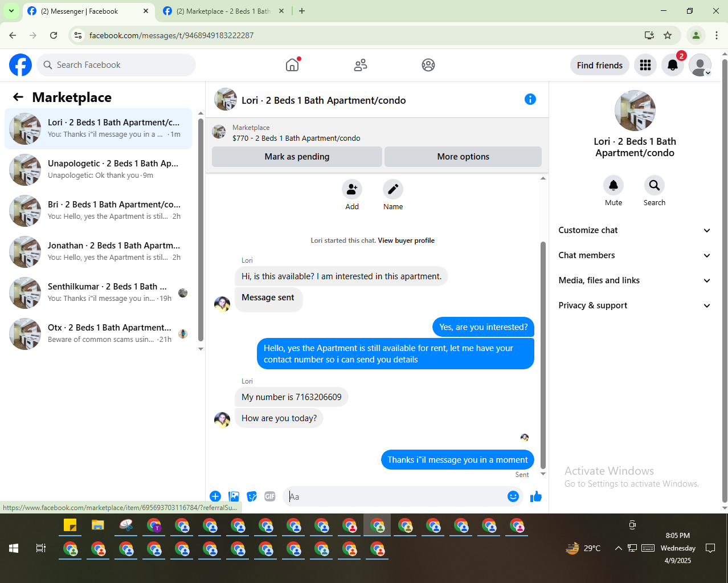Click the Name edit pencil icon
This screenshot has width=728, height=583.
pos(393,189)
